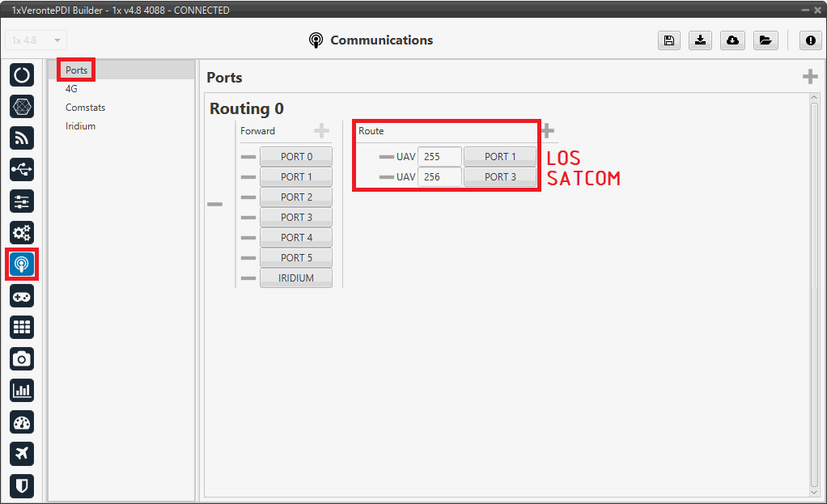The height and width of the screenshot is (504, 827).
Task: Select the 4G menu item
Action: click(x=71, y=89)
